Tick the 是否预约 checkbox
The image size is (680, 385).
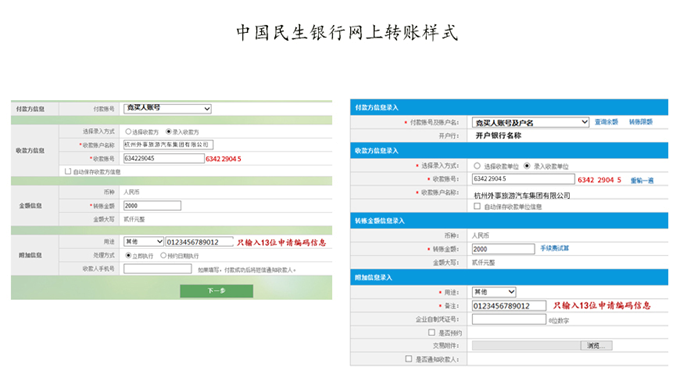pyautogui.click(x=432, y=332)
